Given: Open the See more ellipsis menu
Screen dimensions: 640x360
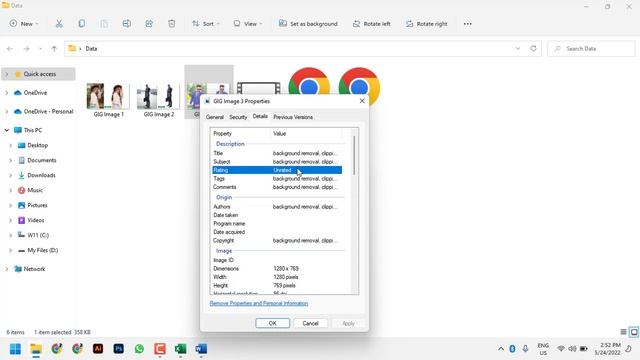Looking at the screenshot, I should [468, 24].
